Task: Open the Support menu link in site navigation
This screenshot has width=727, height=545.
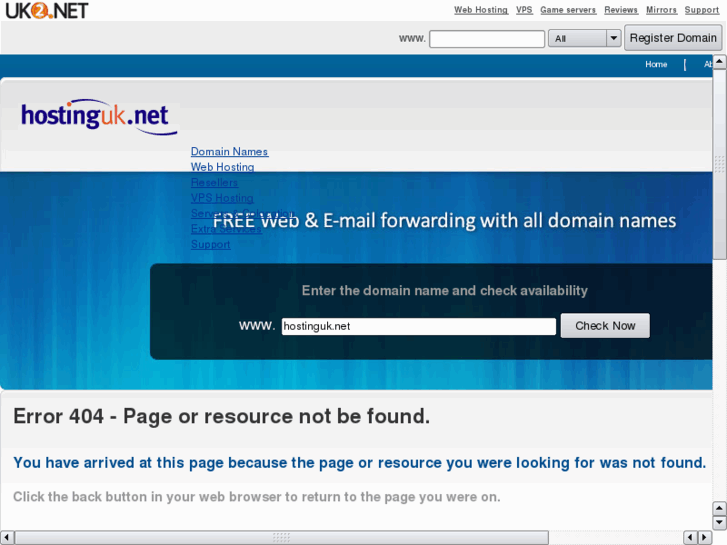Action: pos(210,244)
